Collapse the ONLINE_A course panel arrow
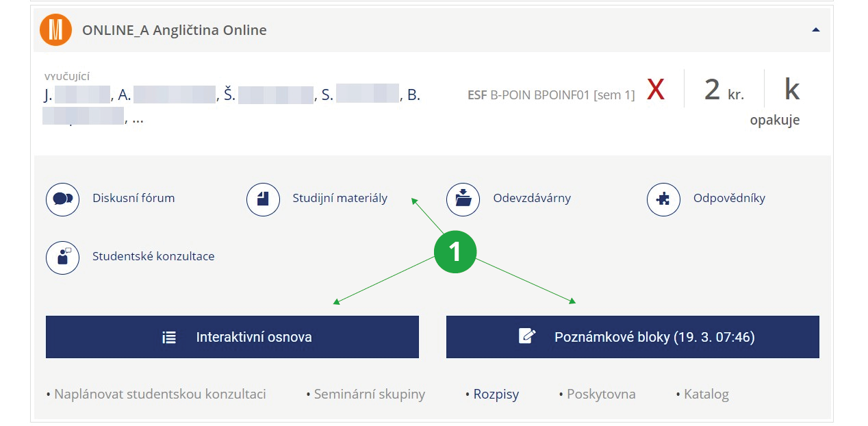This screenshot has height=426, width=868. (x=815, y=30)
